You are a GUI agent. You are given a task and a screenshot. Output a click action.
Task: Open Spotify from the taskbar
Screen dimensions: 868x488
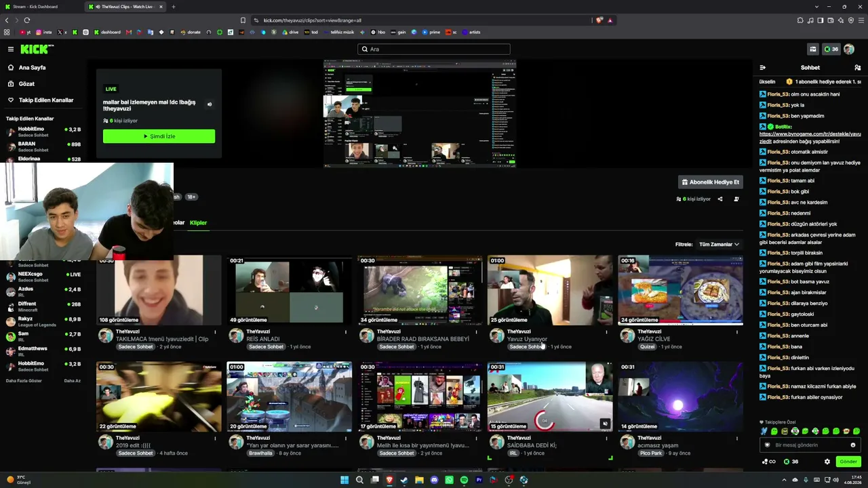click(464, 480)
